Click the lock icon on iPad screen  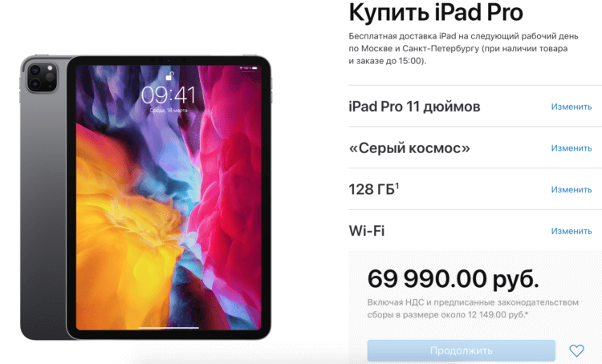tap(169, 76)
